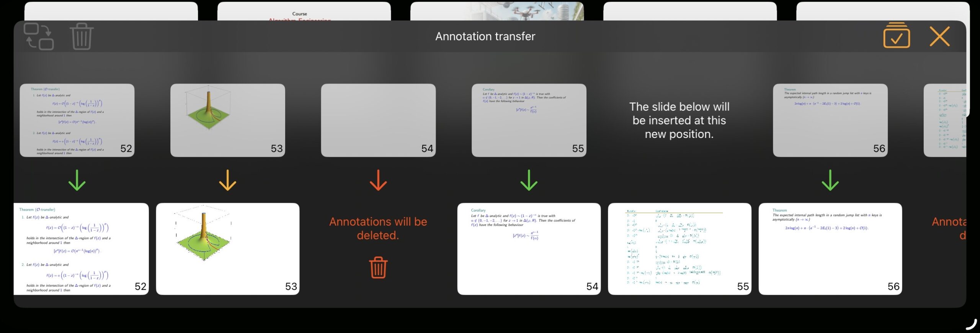980x333 pixels.
Task: Click the swap slides icon in header
Action: 39,36
